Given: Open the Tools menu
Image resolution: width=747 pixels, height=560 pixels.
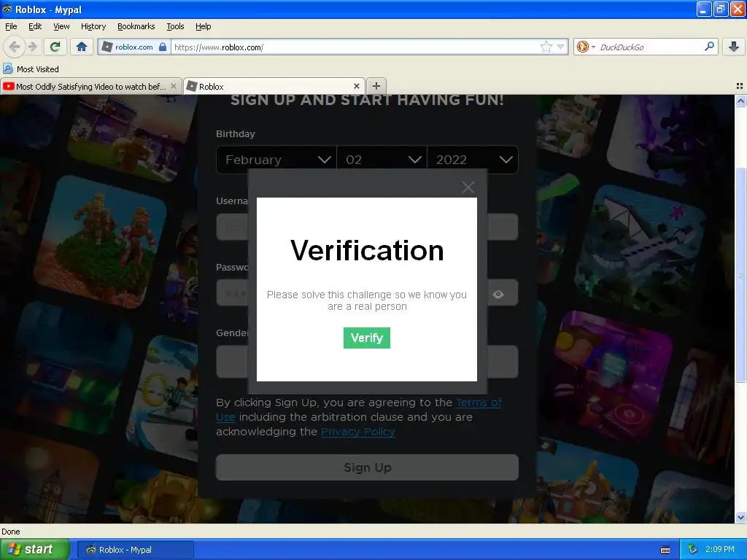Looking at the screenshot, I should point(175,26).
